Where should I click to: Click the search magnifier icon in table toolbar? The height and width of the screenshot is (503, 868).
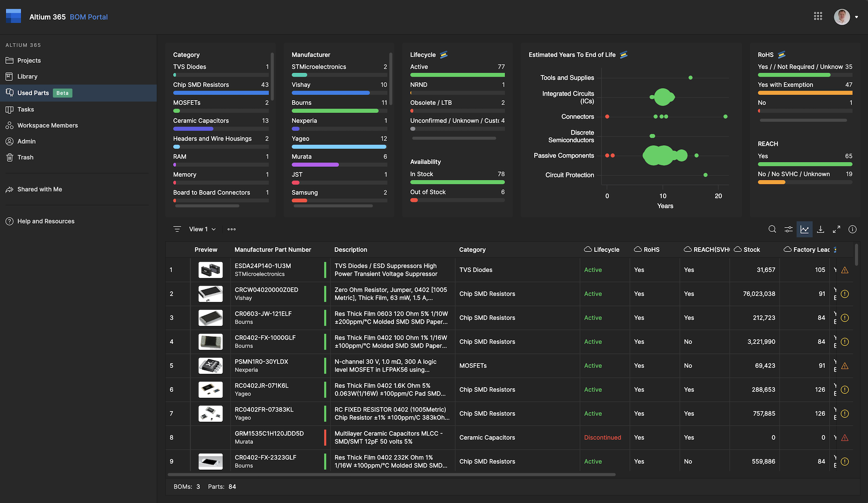[772, 229]
